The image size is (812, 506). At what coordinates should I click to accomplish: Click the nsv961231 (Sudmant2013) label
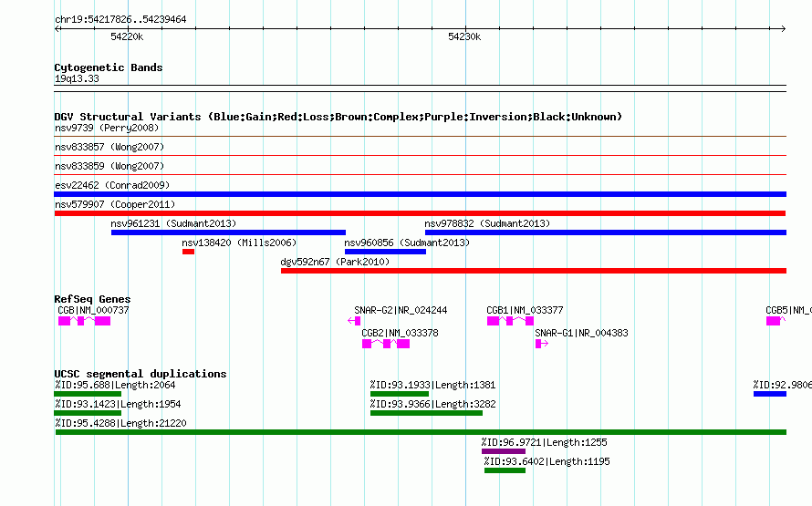click(x=173, y=223)
